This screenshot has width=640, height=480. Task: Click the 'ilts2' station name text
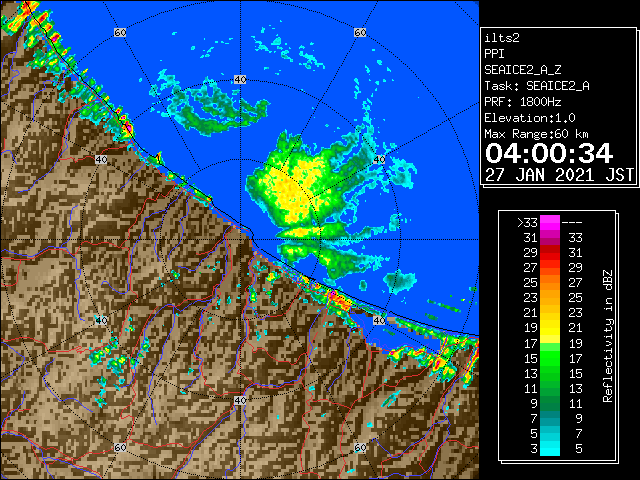point(502,38)
